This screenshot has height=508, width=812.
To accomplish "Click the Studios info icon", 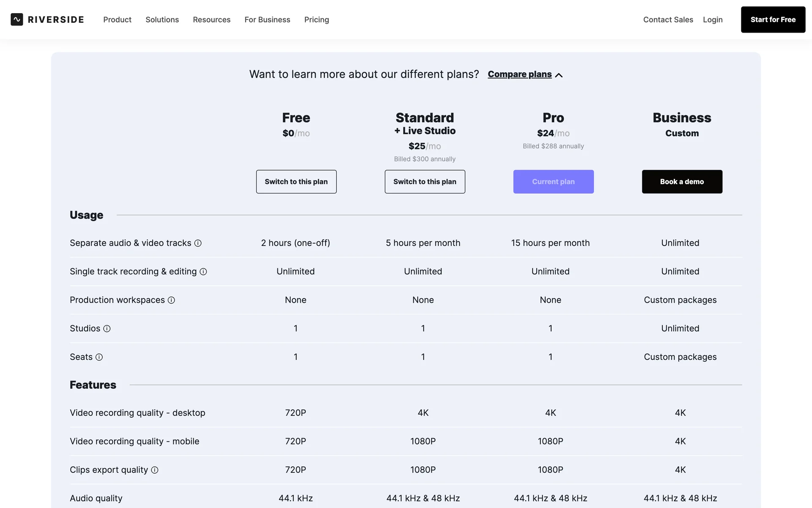I will (107, 329).
